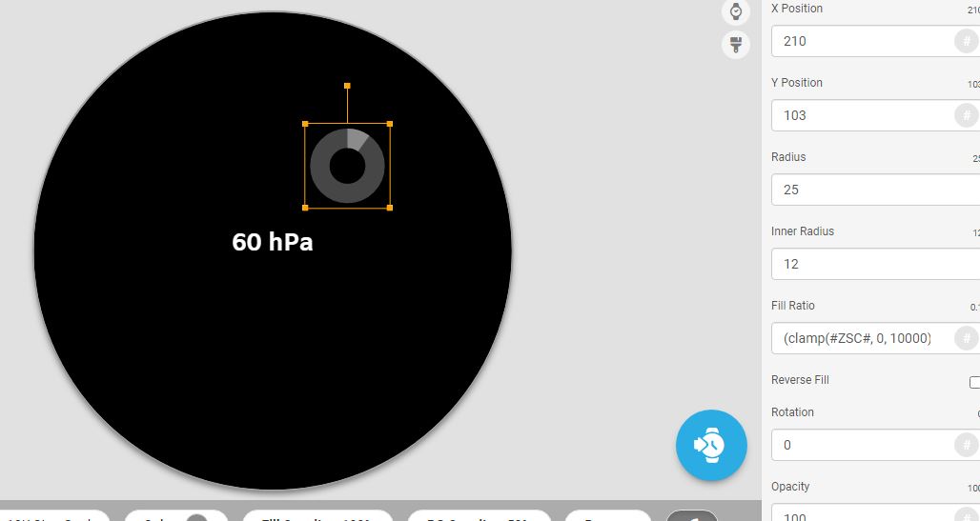
Task: Edit the Y Position value 103
Action: (864, 115)
